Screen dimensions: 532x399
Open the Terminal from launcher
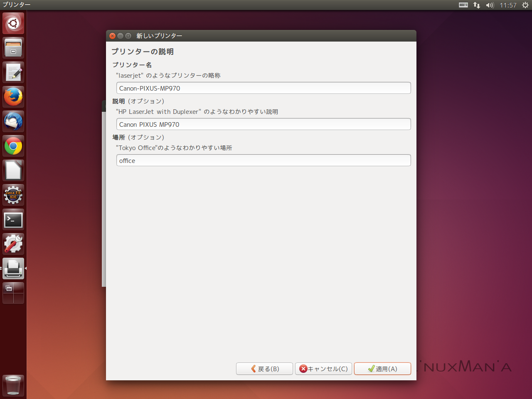point(13,219)
